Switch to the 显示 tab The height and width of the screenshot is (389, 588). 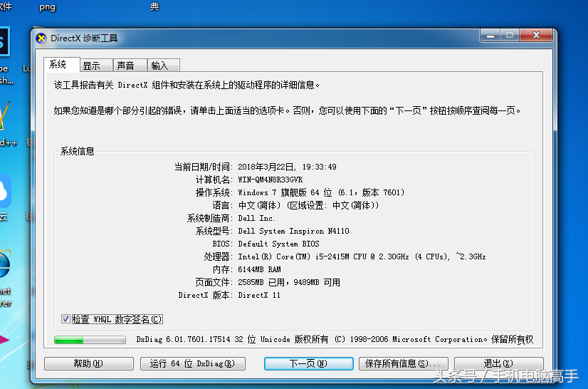[91, 66]
